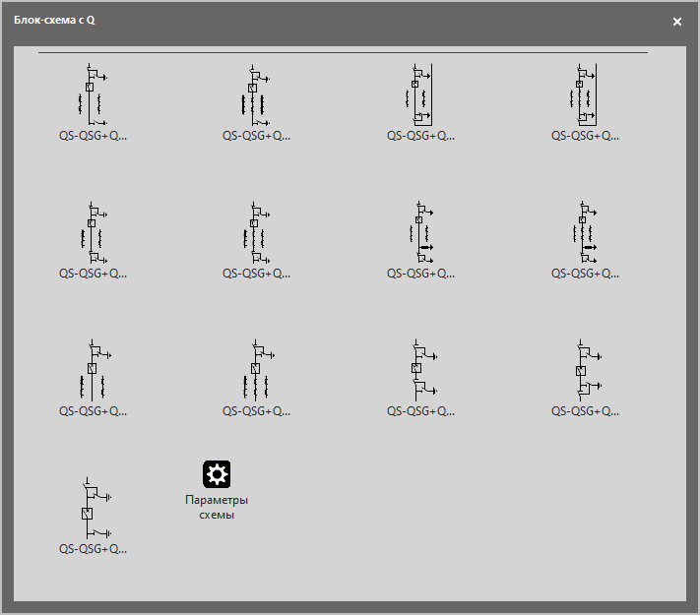Screen dimensions: 700x615
Task: Pick third scheme diagram in third row
Action: (x=420, y=370)
